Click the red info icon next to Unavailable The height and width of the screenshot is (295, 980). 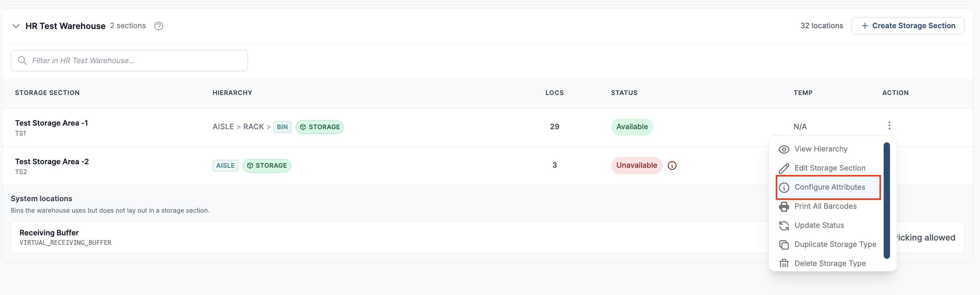click(672, 165)
